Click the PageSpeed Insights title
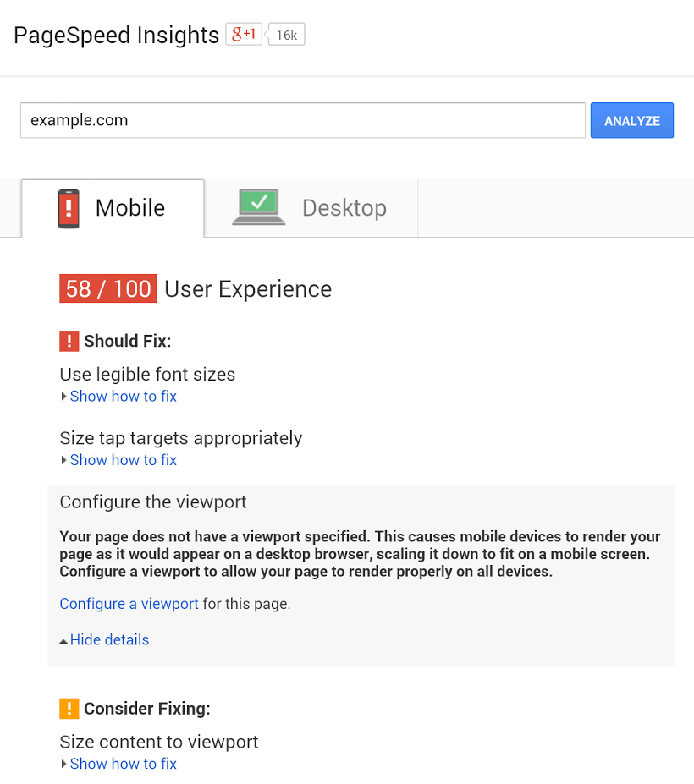The width and height of the screenshot is (694, 784). [x=116, y=36]
